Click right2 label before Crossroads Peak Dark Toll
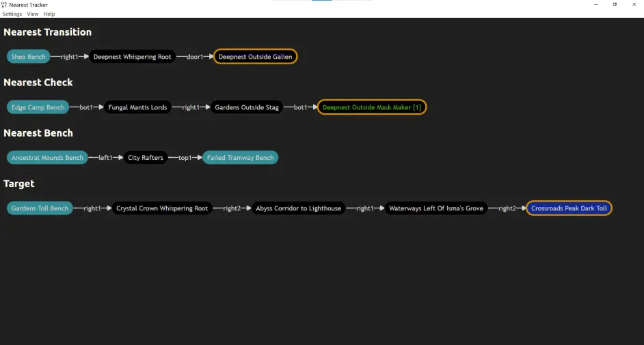This screenshot has width=644, height=345. pyautogui.click(x=507, y=208)
